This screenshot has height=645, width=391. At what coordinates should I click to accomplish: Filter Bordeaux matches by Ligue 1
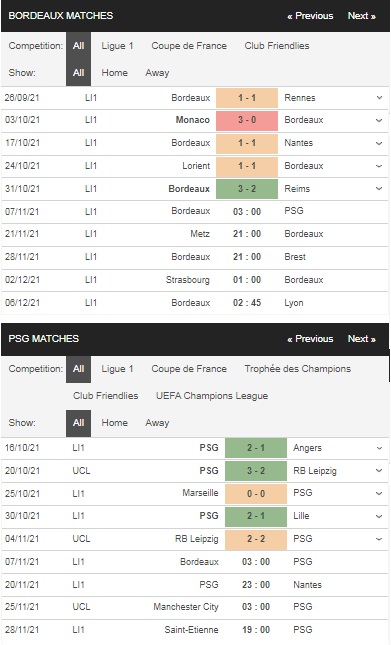pyautogui.click(x=118, y=46)
